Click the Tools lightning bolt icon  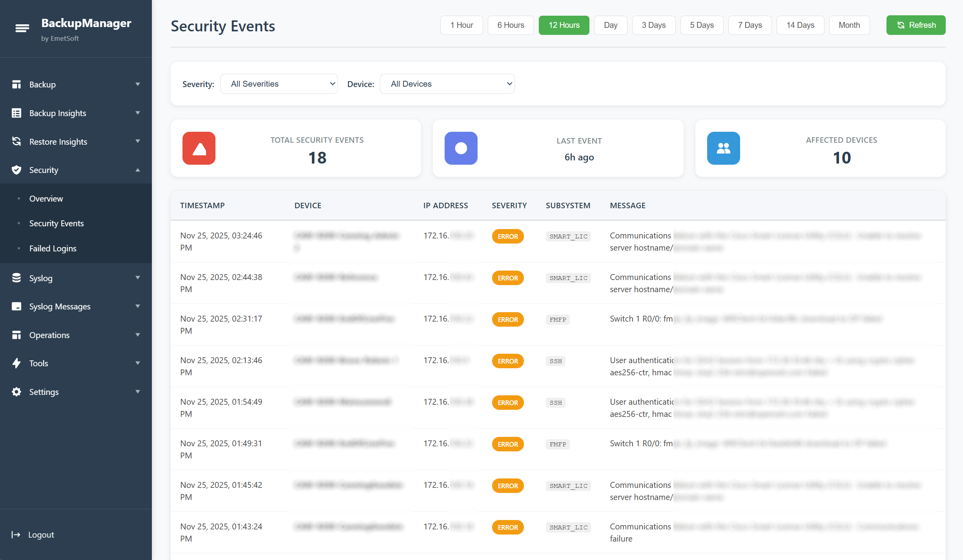16,363
